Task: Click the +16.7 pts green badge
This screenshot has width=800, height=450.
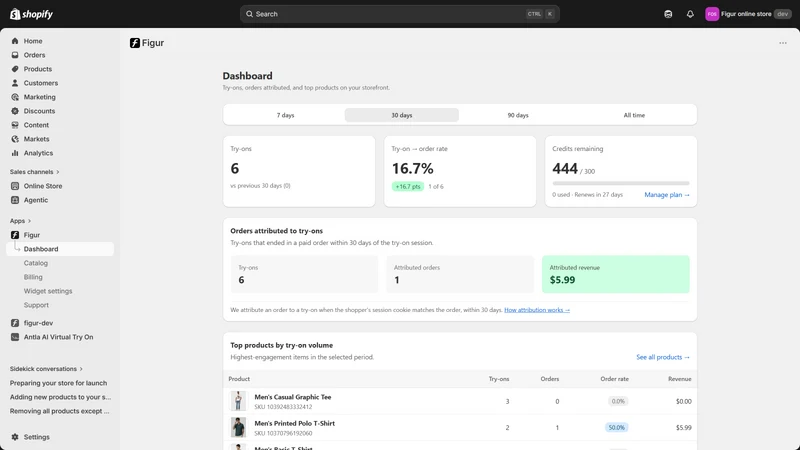Action: point(408,187)
